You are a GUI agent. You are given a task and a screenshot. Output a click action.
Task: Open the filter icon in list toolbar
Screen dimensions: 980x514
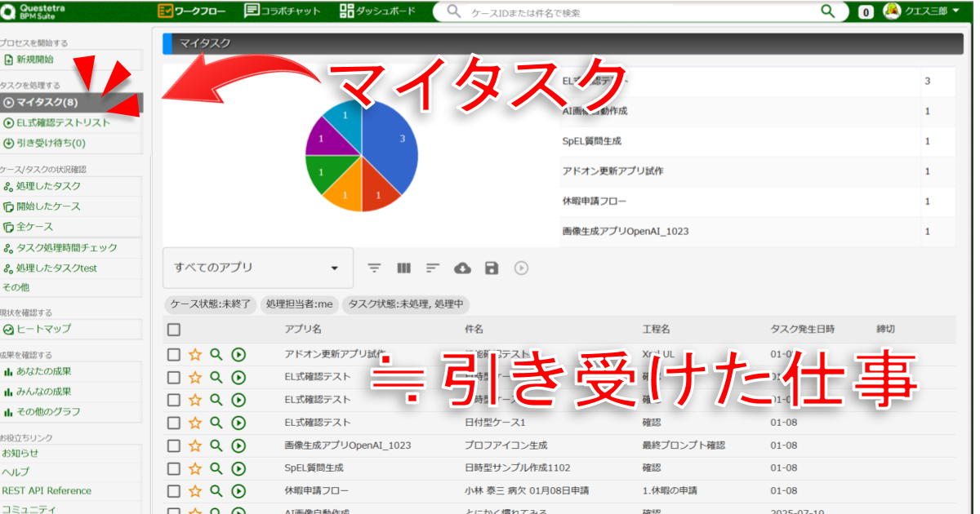374,268
